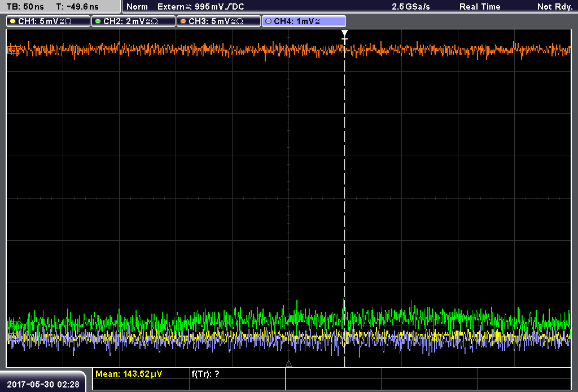Screen dimensions: 578x392
Task: Click the 2017-05-30 02:28 date display
Action: point(43,384)
